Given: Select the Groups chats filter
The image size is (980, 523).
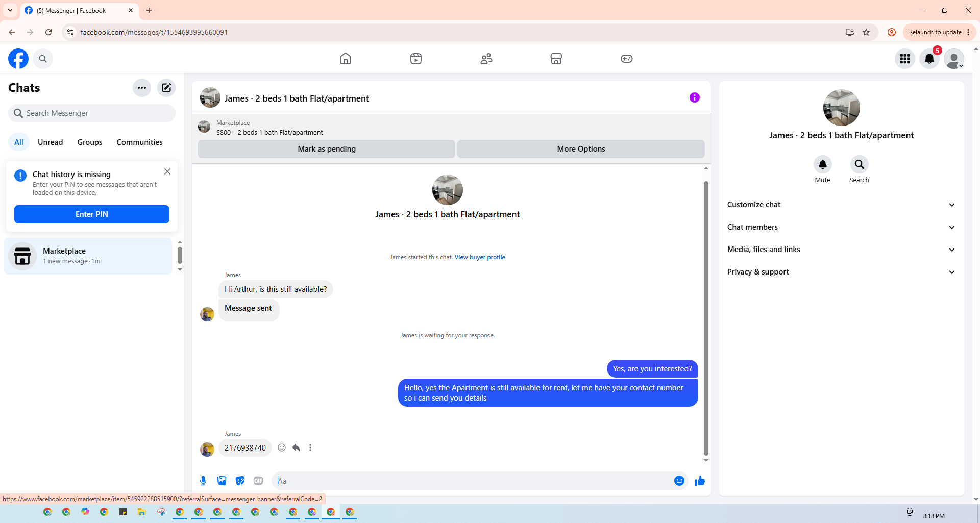Looking at the screenshot, I should pyautogui.click(x=90, y=142).
